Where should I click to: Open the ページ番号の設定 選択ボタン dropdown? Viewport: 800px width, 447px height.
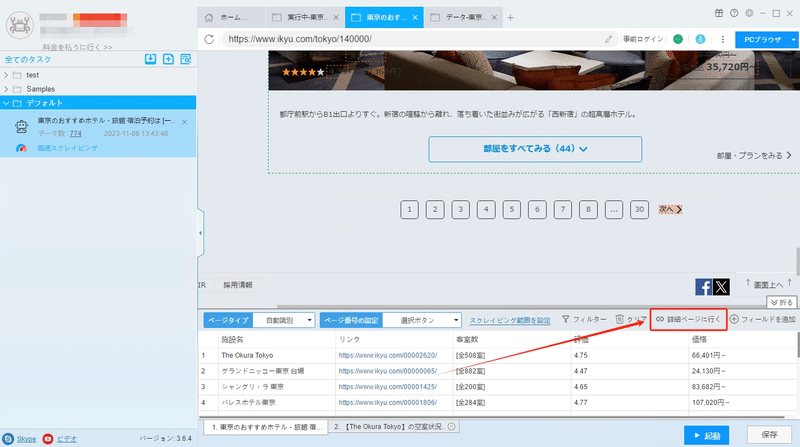pos(422,320)
